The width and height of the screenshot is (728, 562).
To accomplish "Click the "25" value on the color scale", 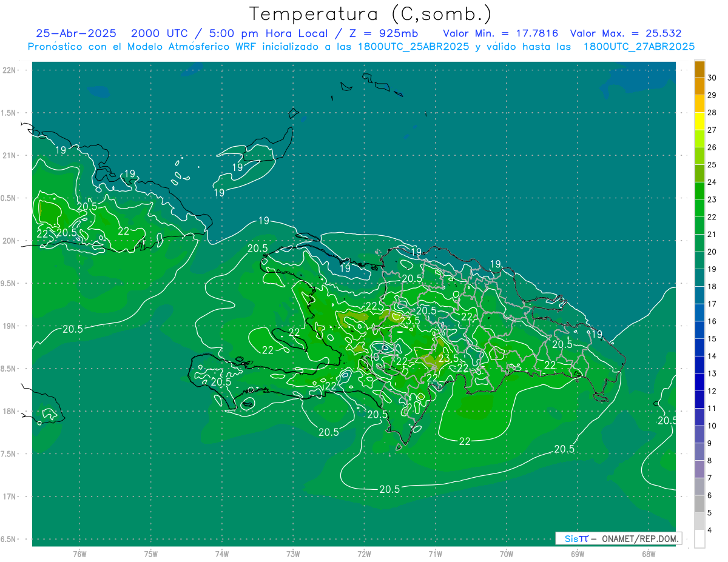I will [713, 165].
